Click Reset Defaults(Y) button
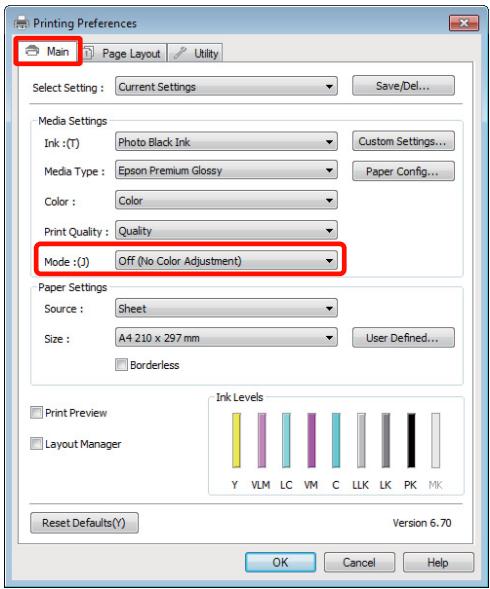The width and height of the screenshot is (490, 589). coord(84,523)
